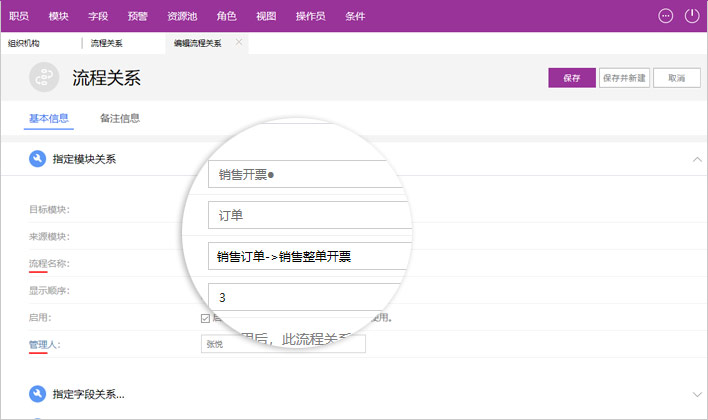Open the 职员 menu
Screen dimensions: 708x420
pyautogui.click(x=19, y=16)
